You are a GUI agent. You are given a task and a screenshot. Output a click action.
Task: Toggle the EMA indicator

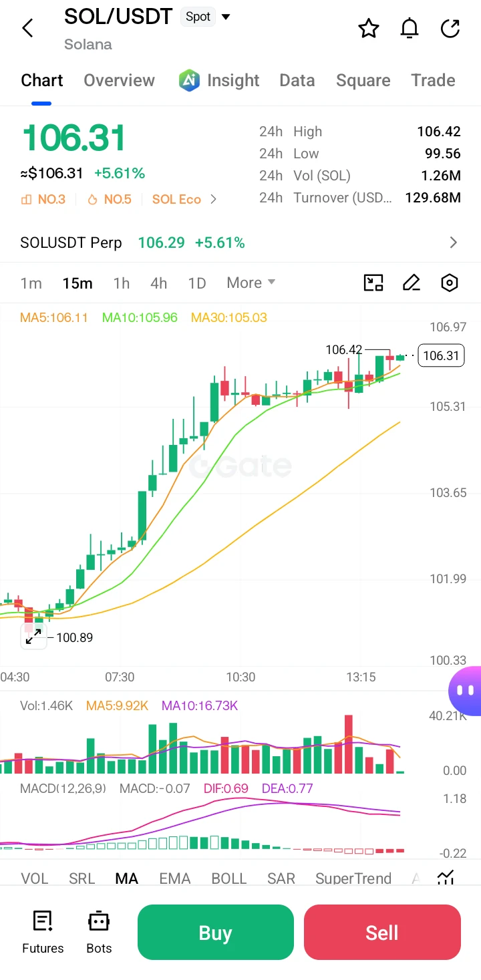(175, 878)
